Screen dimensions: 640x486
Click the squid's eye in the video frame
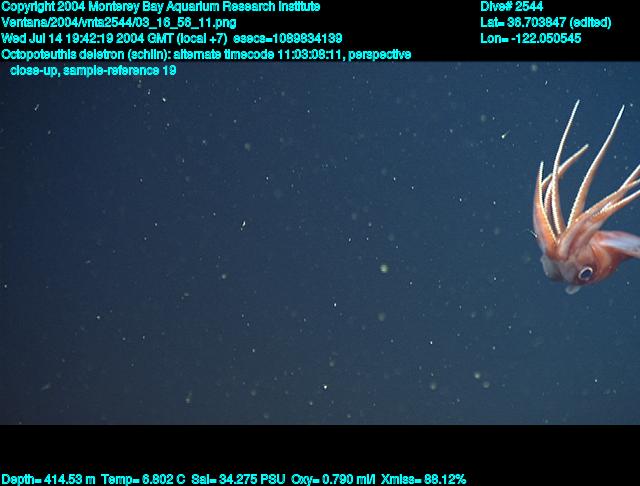tap(586, 273)
